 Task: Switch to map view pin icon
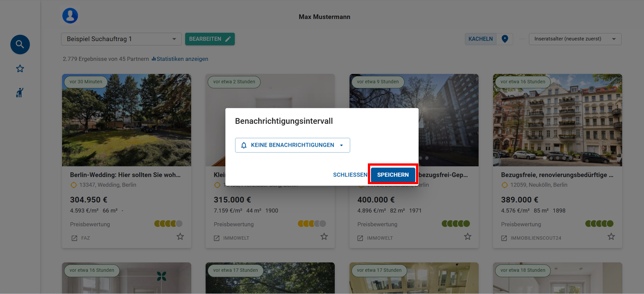pos(504,39)
